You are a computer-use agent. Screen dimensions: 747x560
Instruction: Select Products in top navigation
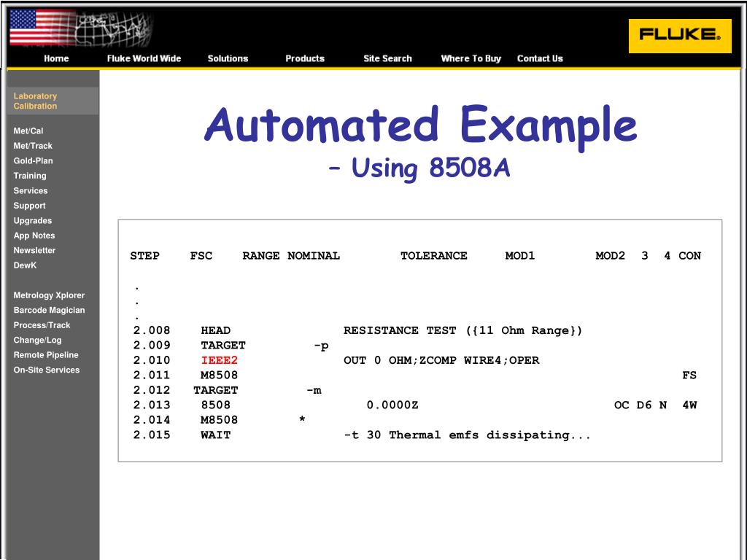pyautogui.click(x=305, y=58)
